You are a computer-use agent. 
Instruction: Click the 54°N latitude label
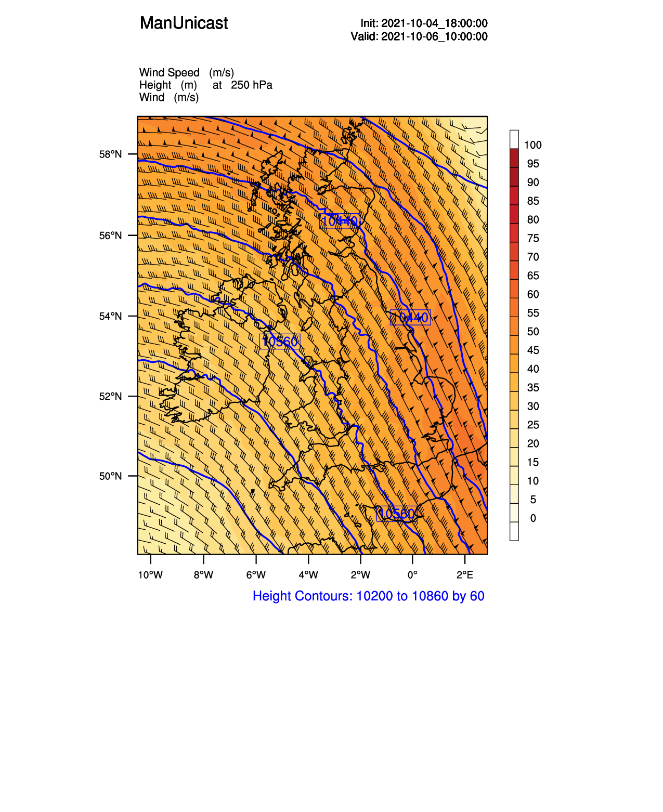coord(110,316)
